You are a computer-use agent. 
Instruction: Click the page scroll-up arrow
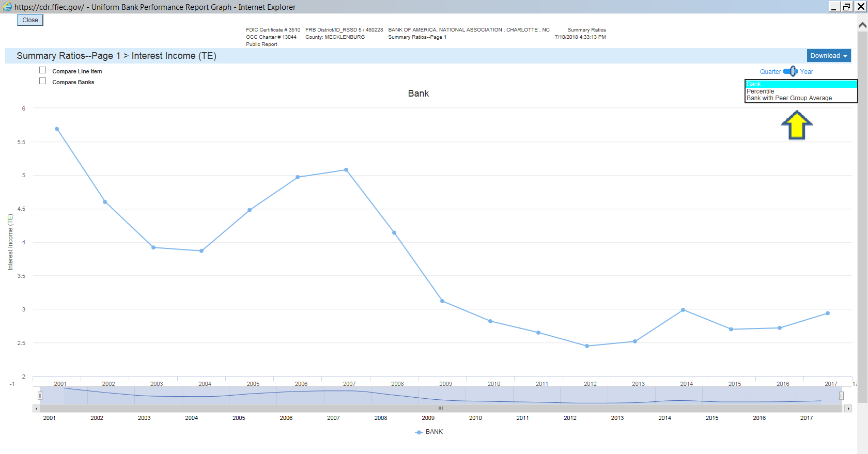click(862, 25)
